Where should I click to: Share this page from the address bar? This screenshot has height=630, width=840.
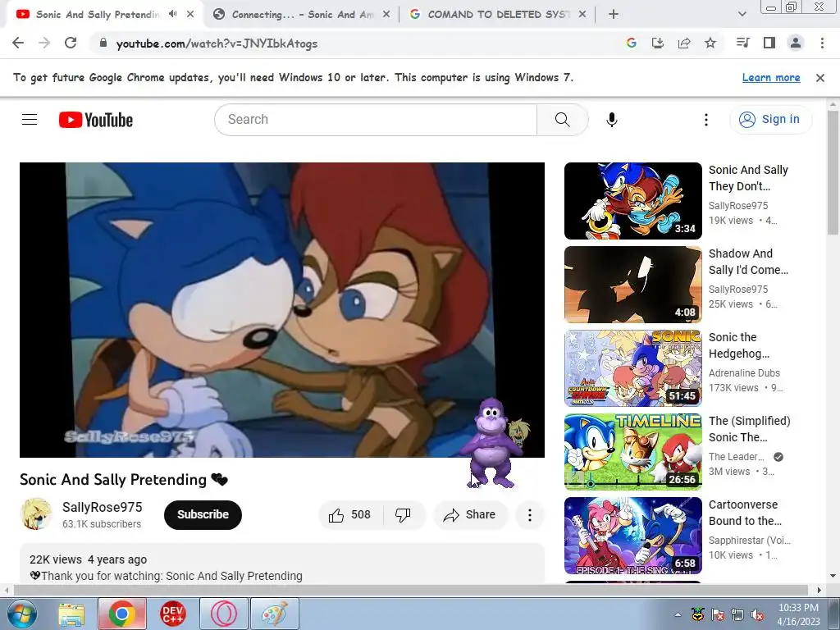click(x=684, y=43)
